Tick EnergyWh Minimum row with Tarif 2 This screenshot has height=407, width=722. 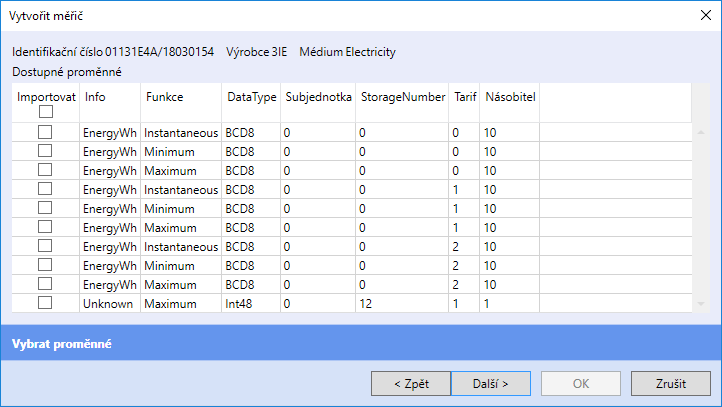[45, 265]
